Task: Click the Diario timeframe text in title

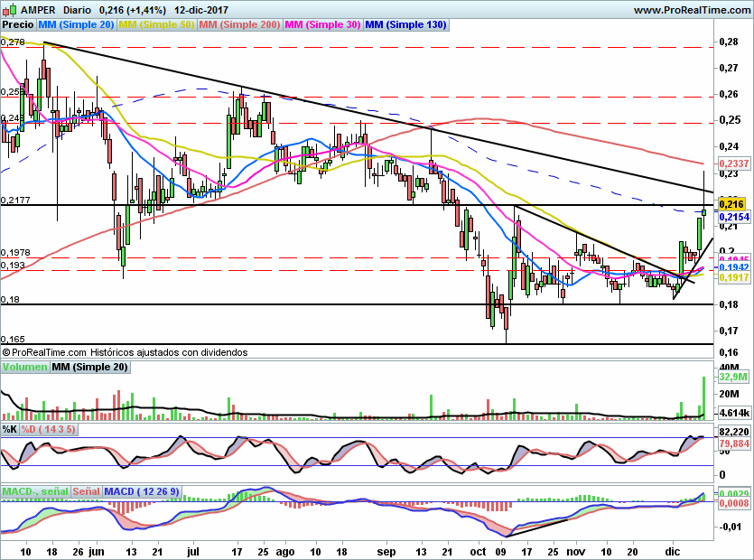Action: [68, 10]
